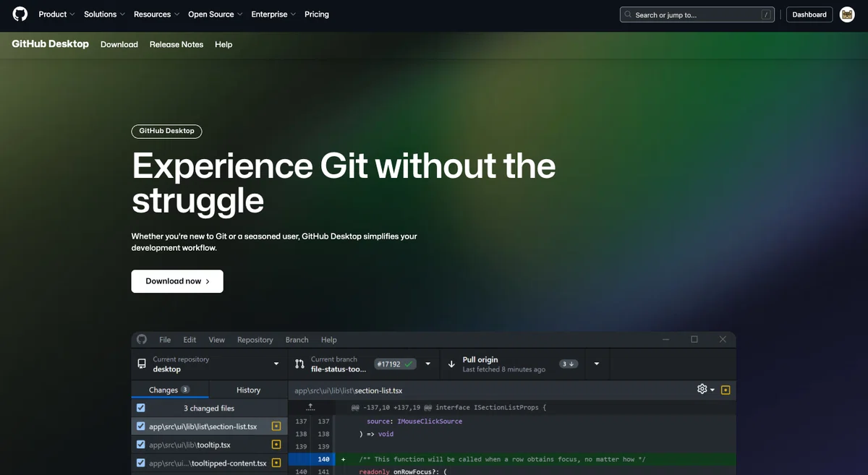
Task: Click the 'file-status-too...' branch name
Action: (339, 369)
